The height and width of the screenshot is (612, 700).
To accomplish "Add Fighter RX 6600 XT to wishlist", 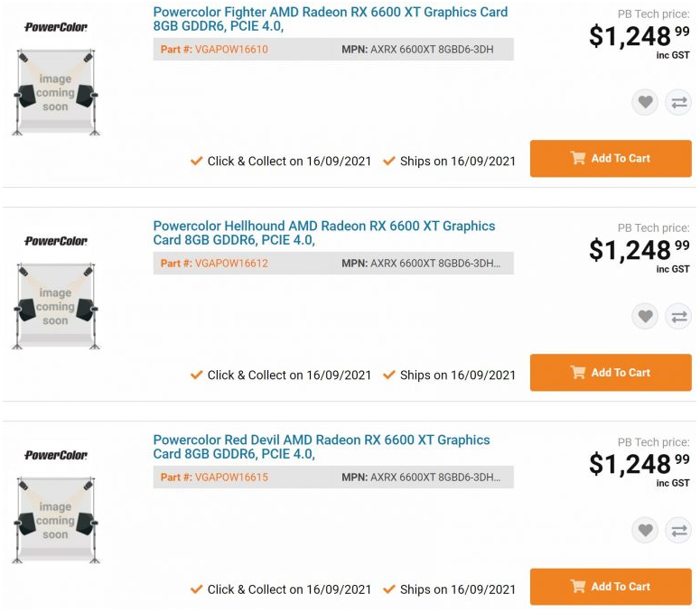I will click(645, 102).
